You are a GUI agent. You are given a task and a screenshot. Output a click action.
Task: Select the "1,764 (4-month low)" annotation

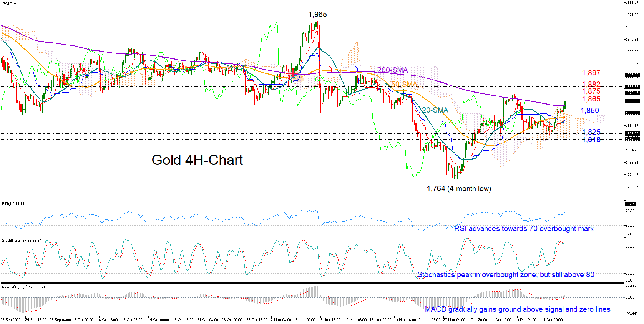(459, 188)
